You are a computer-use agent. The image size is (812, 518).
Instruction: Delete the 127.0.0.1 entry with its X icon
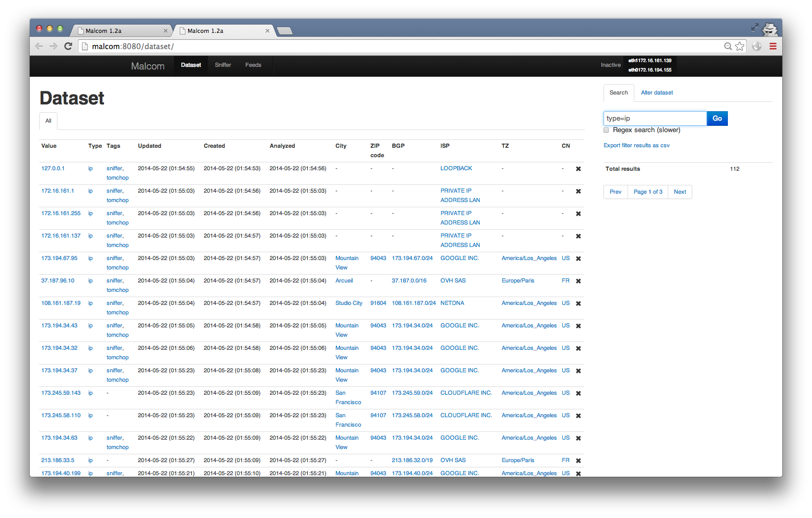coord(578,169)
